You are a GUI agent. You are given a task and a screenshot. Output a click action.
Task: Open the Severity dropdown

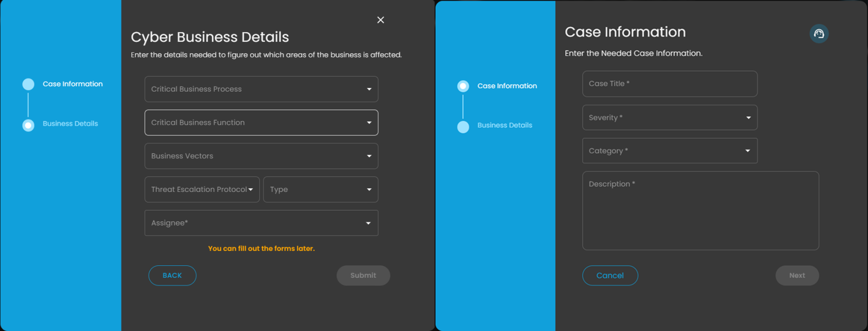(670, 117)
